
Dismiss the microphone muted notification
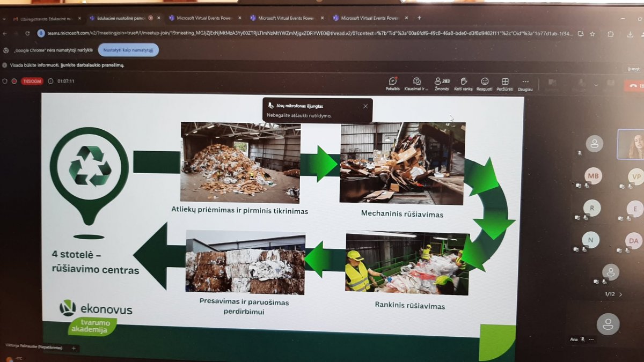(365, 106)
